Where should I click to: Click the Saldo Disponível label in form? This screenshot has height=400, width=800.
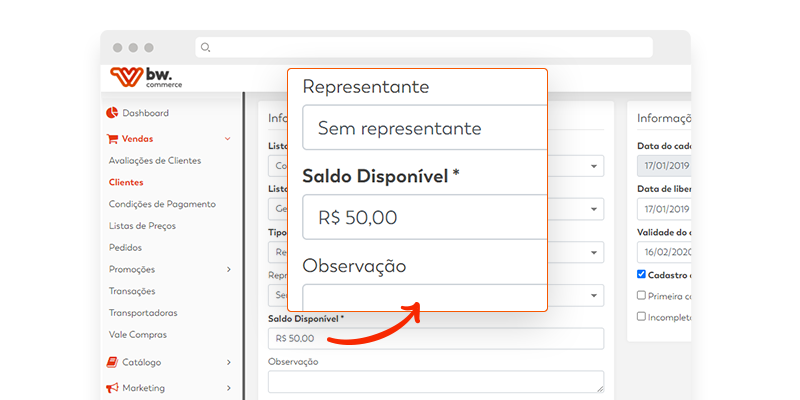[x=306, y=319]
